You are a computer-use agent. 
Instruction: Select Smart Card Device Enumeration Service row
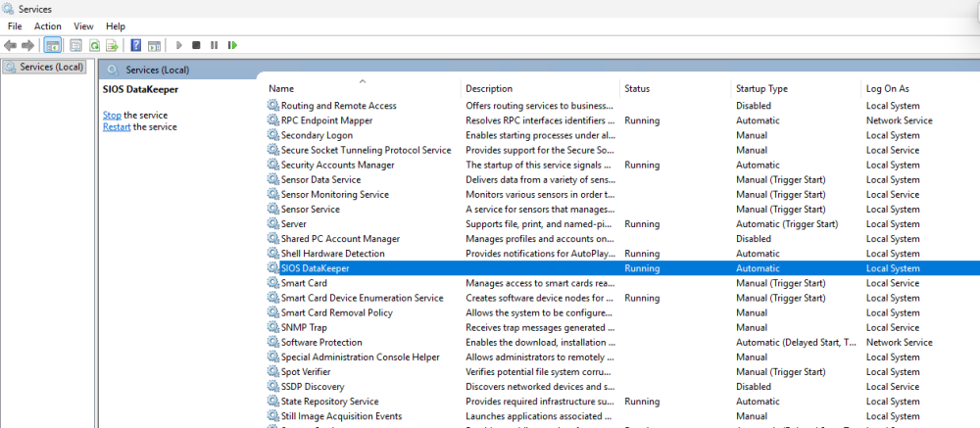tap(622, 298)
